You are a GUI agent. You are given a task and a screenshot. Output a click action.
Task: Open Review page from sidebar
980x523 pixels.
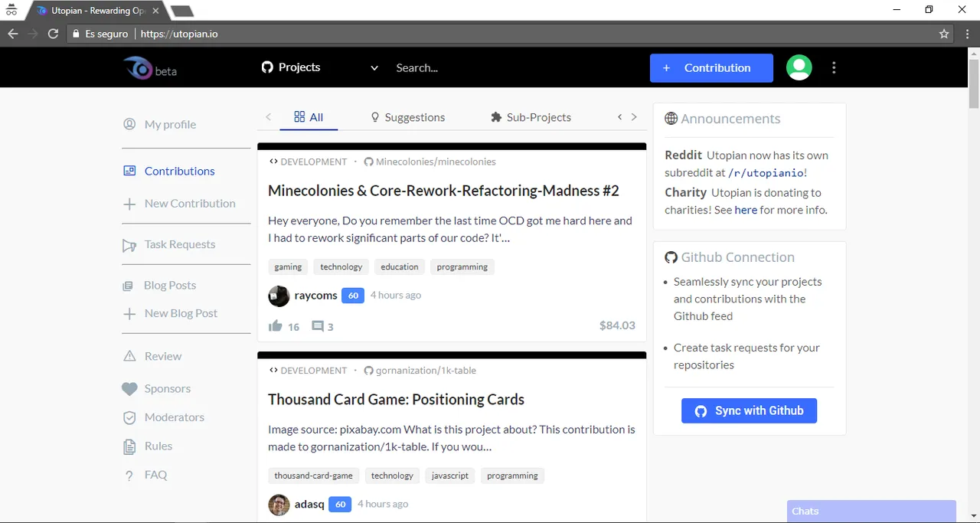pyautogui.click(x=152, y=356)
